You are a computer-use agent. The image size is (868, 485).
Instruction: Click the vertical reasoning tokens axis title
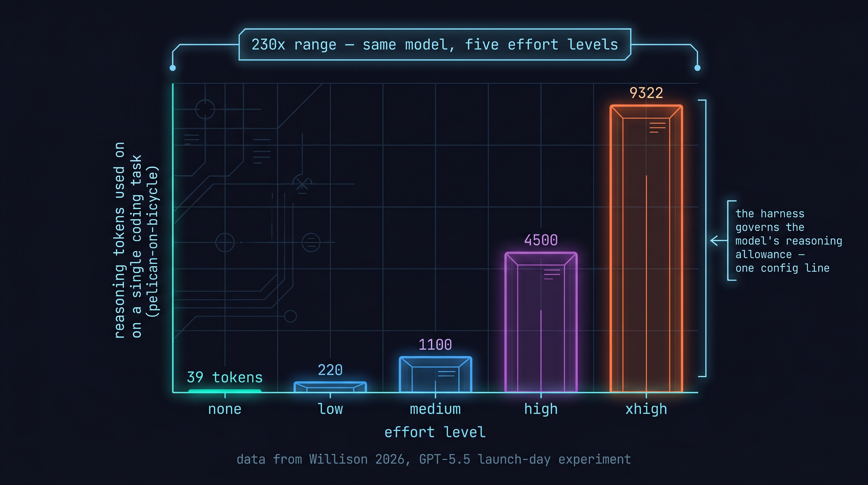[x=136, y=240]
